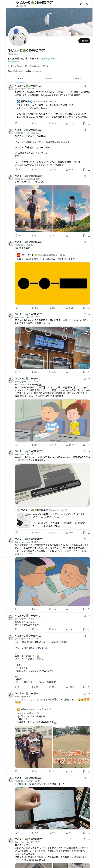Open the anime scenery image in Apr 28 post

[52, 209]
